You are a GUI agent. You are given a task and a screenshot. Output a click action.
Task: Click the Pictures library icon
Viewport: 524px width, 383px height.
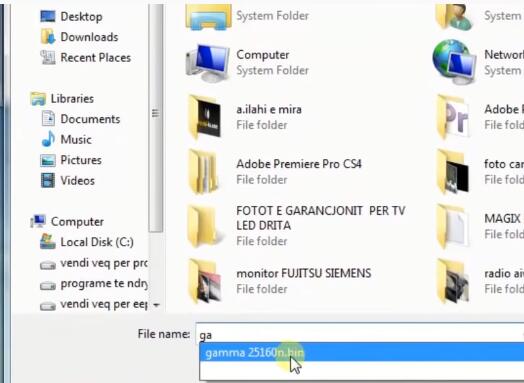coord(48,160)
